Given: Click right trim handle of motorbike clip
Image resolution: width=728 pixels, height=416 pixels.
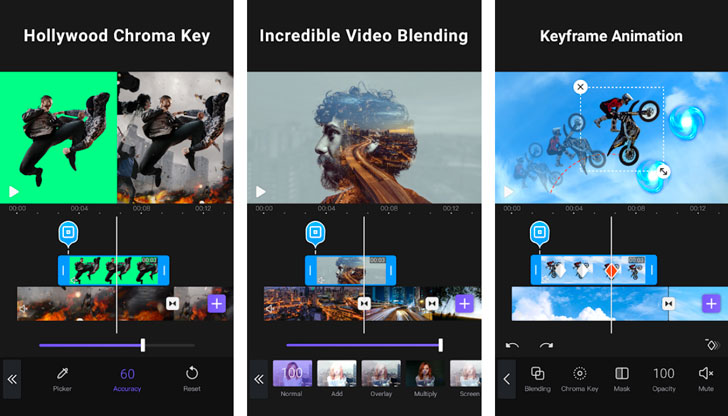Looking at the screenshot, I should (651, 270).
